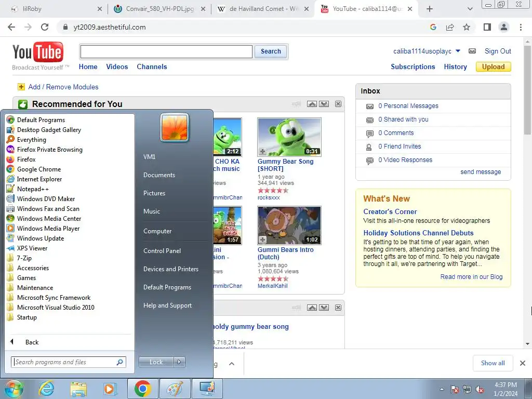Click the page's vertical scrollbar thumb

coord(528,90)
